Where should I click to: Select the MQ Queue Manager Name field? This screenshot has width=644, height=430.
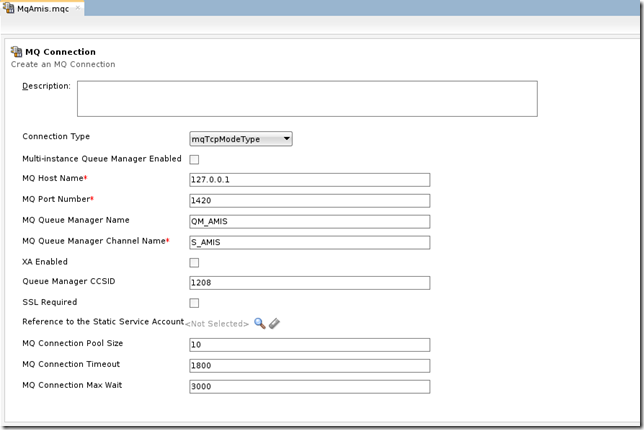coord(309,221)
